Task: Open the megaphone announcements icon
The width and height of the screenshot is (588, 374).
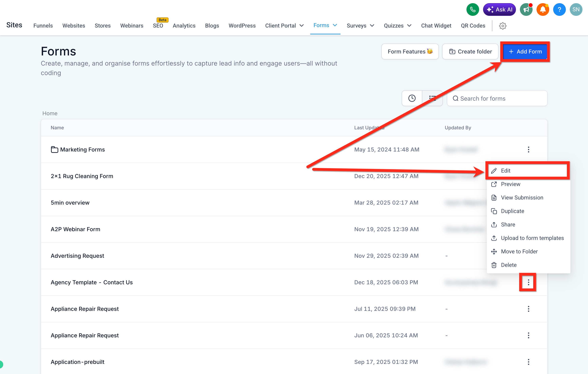Action: tap(526, 10)
